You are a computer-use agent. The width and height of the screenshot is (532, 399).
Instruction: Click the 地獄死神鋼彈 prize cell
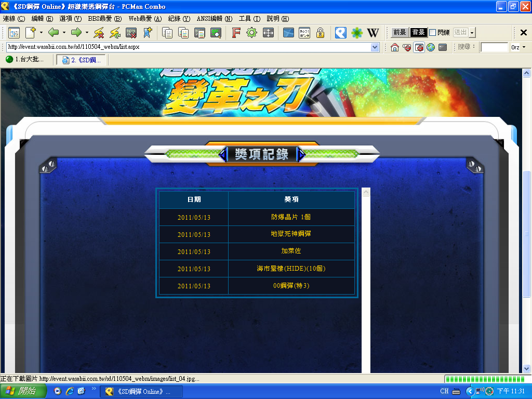(291, 234)
